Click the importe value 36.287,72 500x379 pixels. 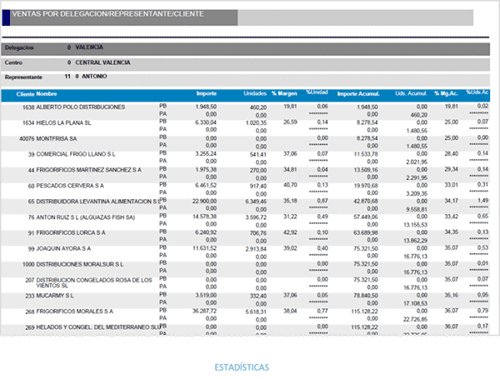[x=205, y=311]
